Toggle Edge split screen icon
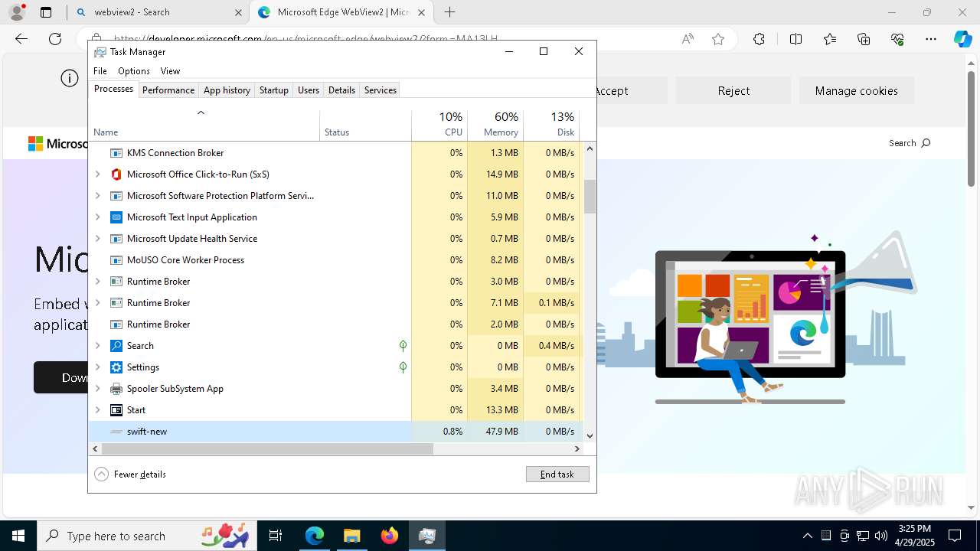This screenshot has width=980, height=551. click(x=795, y=39)
